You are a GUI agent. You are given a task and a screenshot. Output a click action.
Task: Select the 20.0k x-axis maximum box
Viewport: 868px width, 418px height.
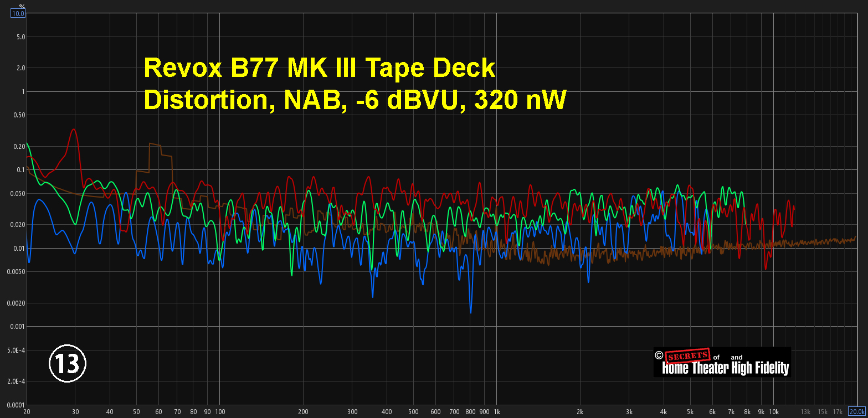click(x=857, y=411)
